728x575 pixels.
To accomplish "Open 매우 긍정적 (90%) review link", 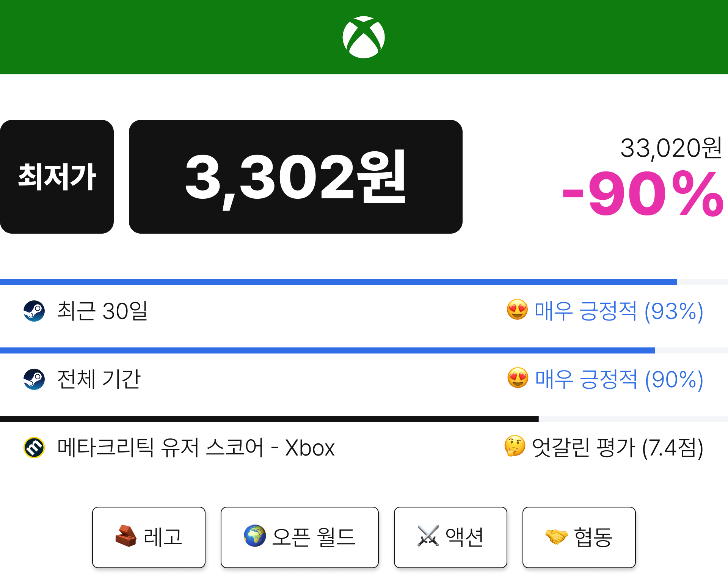I will click(x=619, y=379).
